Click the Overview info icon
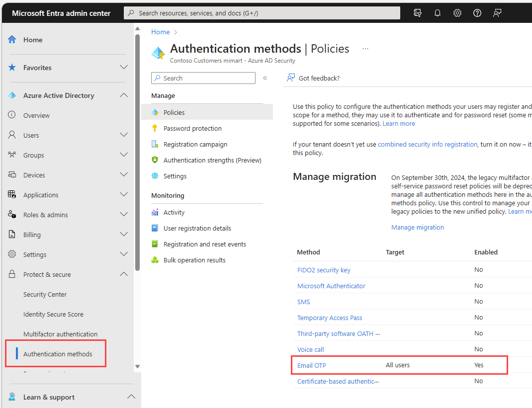 12,115
